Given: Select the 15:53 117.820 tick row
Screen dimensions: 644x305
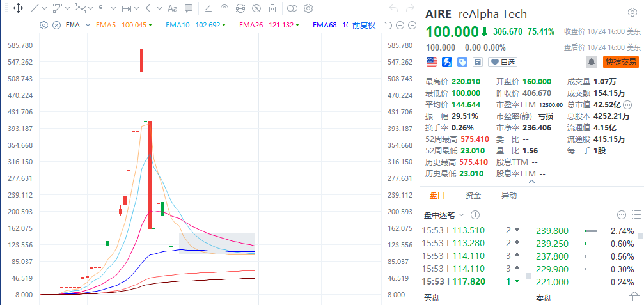Looking at the screenshot, I should tap(471, 281).
